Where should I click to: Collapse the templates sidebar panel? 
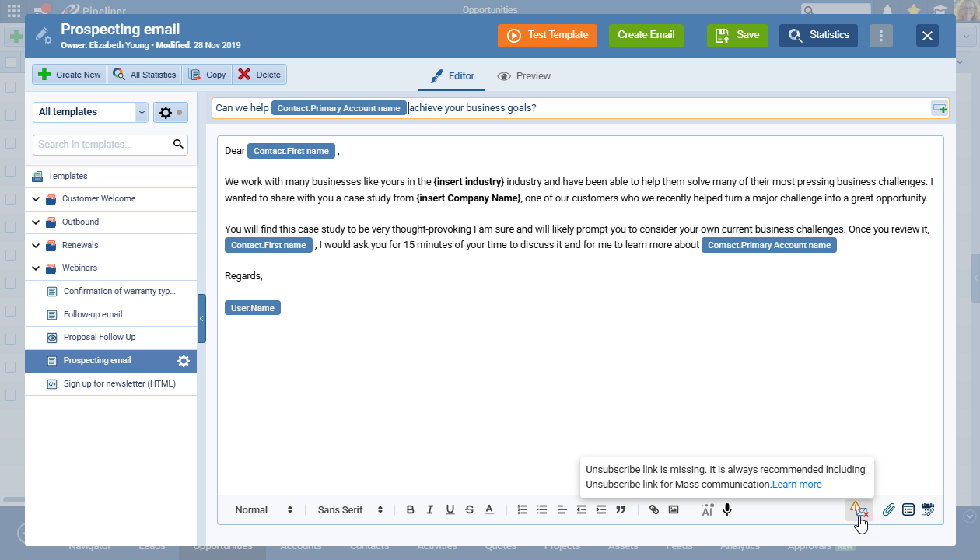(201, 318)
